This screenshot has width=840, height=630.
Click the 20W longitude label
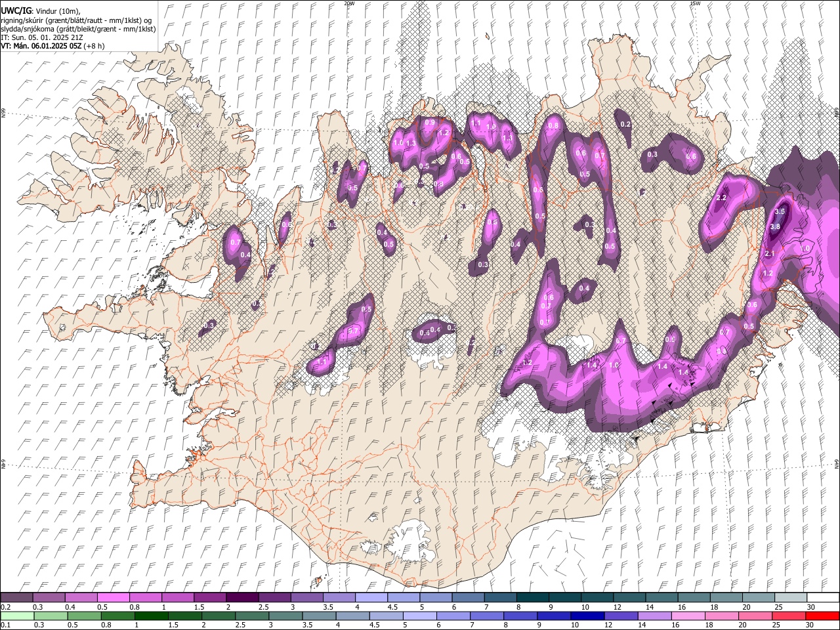coord(349,3)
